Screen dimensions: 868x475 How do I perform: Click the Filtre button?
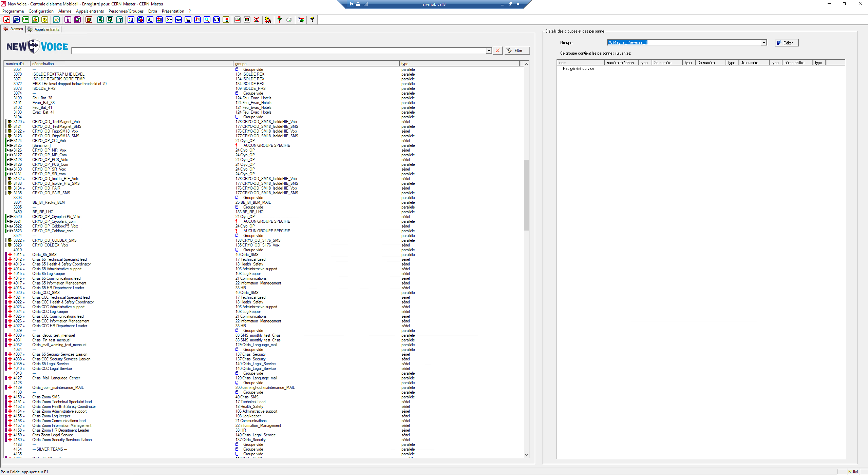(x=517, y=51)
